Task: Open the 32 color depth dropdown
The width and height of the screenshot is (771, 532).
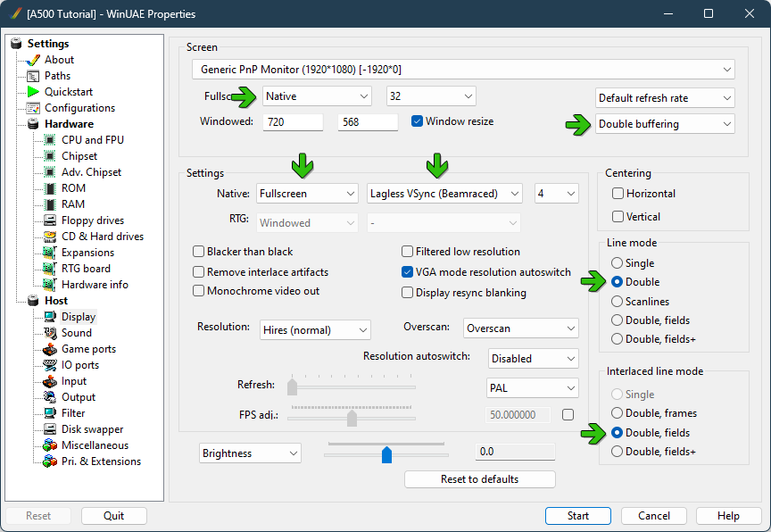Action: click(x=431, y=96)
